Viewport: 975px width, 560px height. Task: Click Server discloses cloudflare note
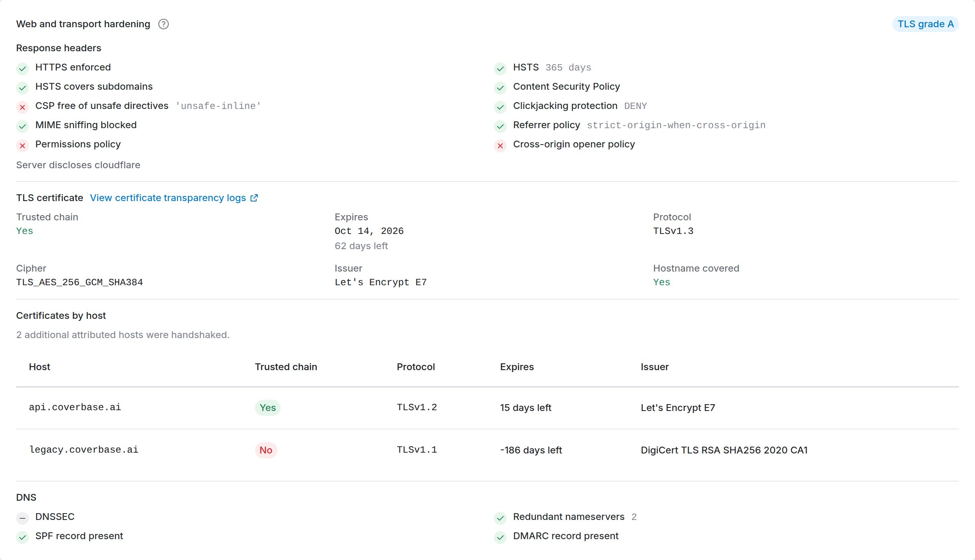click(x=78, y=165)
